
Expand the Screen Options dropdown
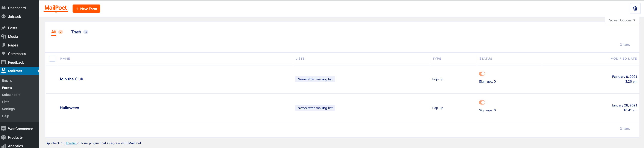pos(622,20)
